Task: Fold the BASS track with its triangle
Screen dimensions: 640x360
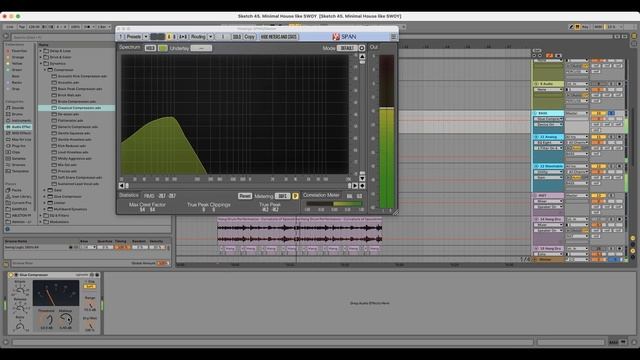Action: [x=536, y=113]
